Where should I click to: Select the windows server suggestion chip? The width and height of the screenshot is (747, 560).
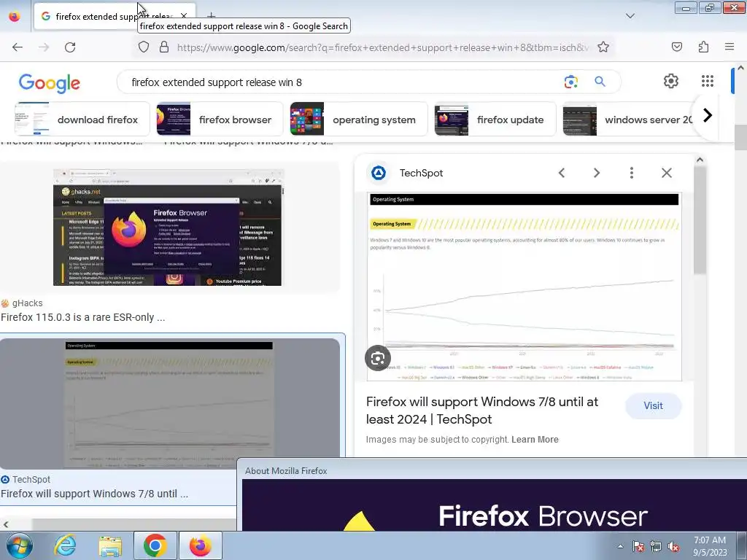[630, 120]
